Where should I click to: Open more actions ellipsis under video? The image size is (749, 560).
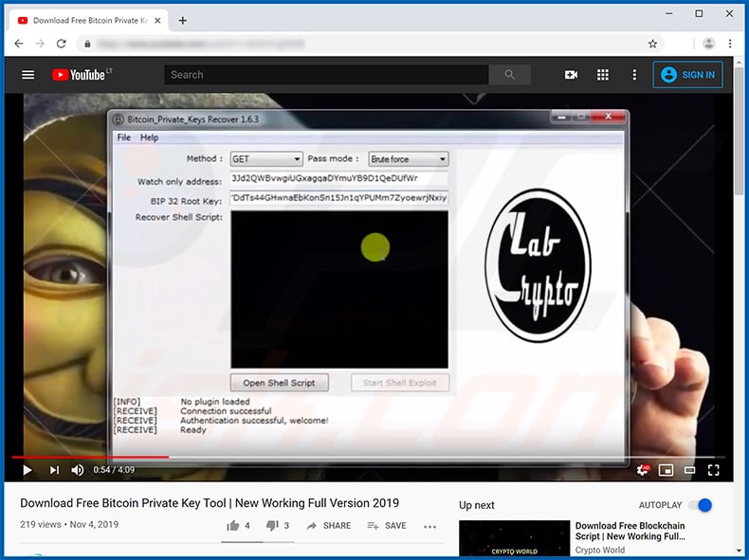point(429,527)
